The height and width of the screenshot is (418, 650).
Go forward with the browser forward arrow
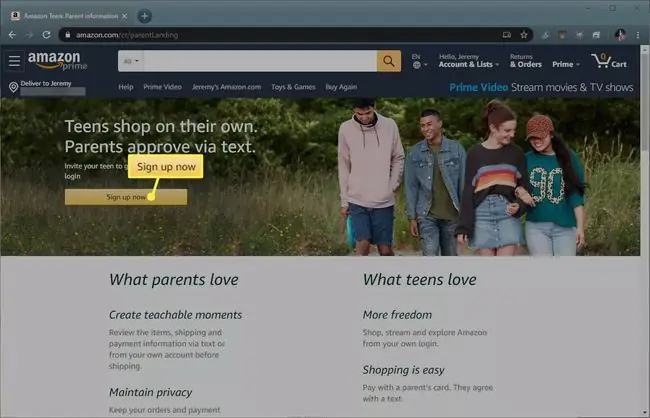[29, 35]
